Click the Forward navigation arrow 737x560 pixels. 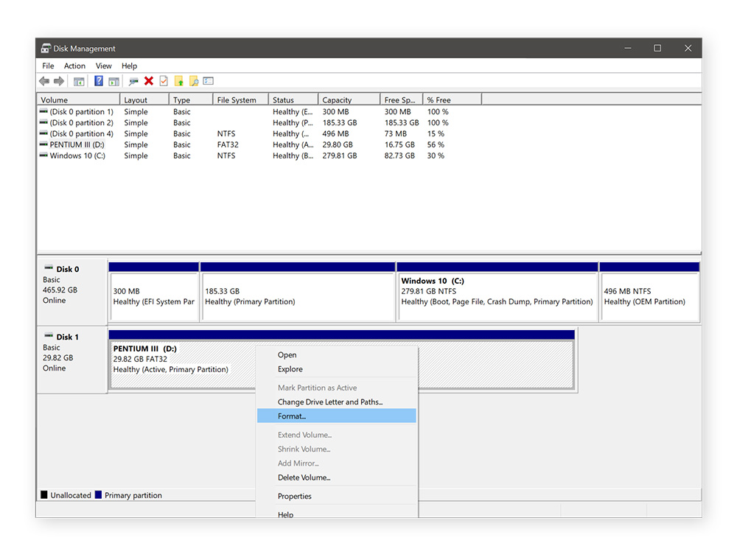point(58,81)
